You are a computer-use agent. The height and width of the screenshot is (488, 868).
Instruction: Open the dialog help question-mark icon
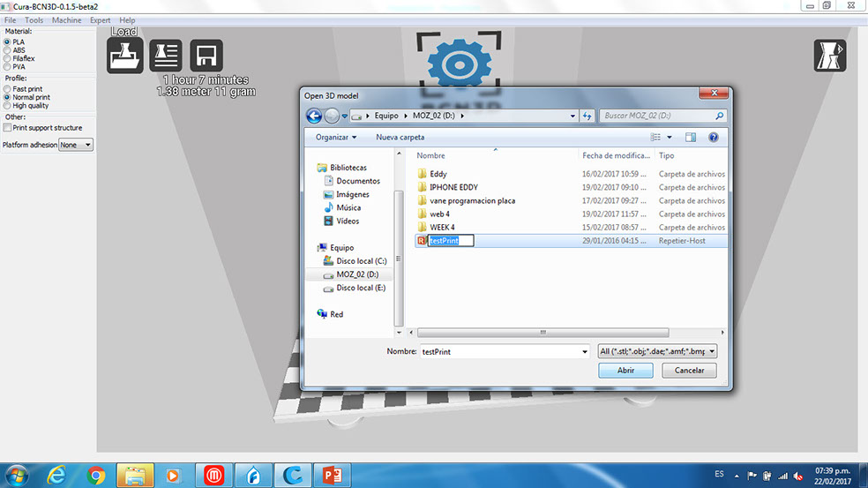pyautogui.click(x=714, y=138)
